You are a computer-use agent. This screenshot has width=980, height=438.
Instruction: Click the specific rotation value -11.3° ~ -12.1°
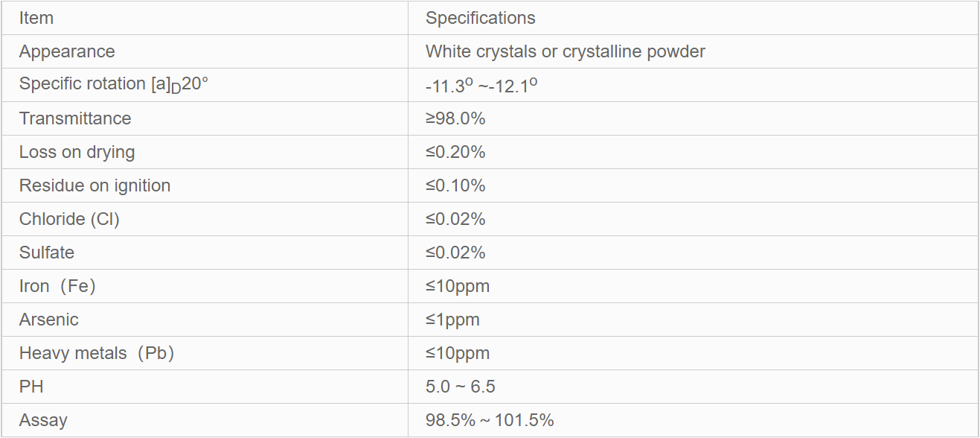pyautogui.click(x=481, y=86)
